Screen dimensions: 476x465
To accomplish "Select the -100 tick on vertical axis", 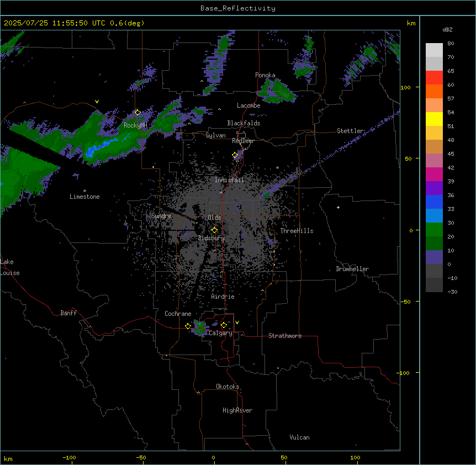I will coord(404,373).
